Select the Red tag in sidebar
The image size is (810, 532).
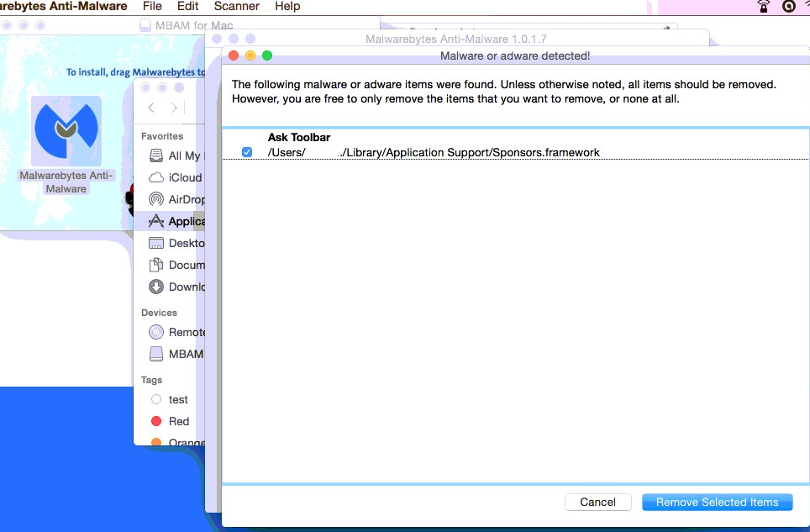click(170, 421)
